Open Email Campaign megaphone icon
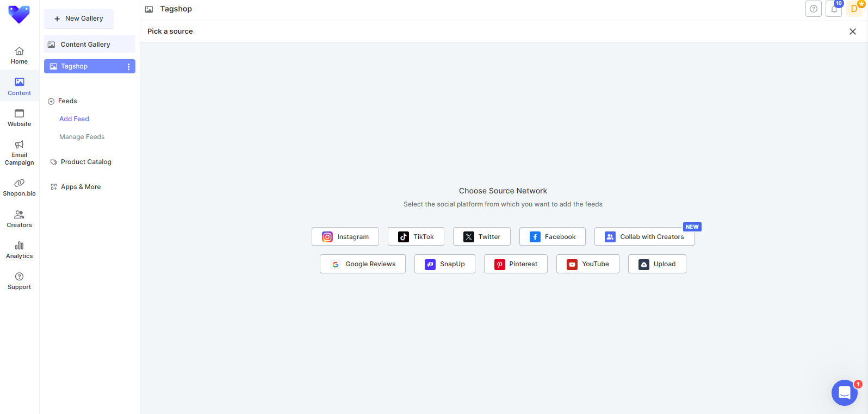This screenshot has height=414, width=868. click(x=19, y=145)
